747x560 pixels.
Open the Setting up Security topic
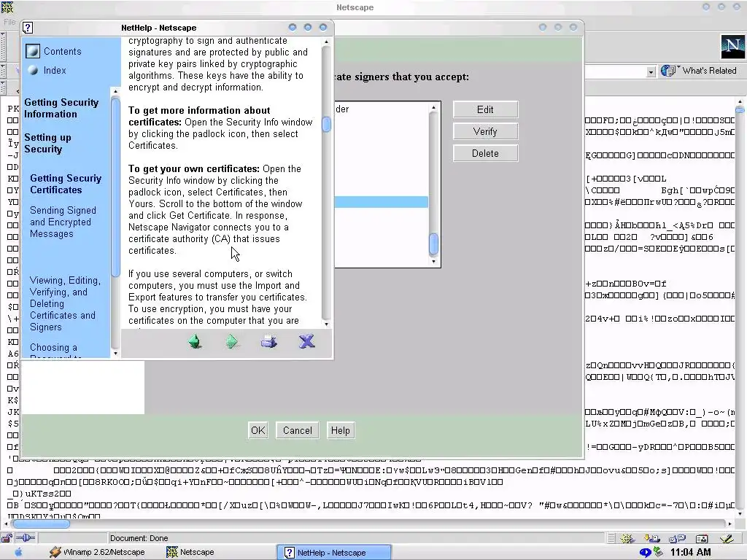(x=47, y=144)
